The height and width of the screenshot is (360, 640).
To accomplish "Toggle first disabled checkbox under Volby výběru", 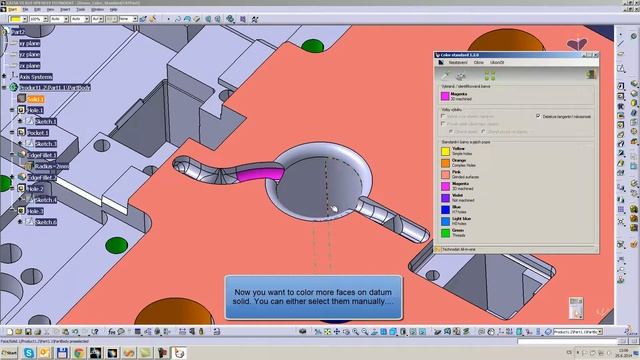I will tap(443, 116).
